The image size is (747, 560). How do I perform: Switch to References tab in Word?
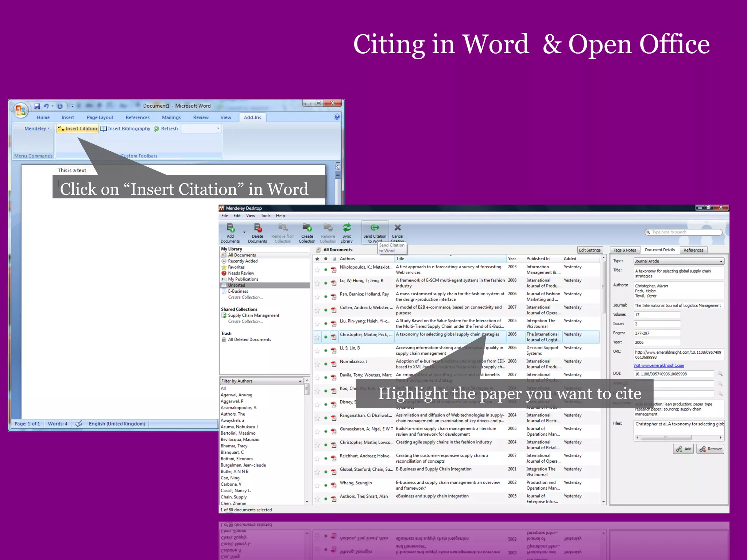(138, 117)
